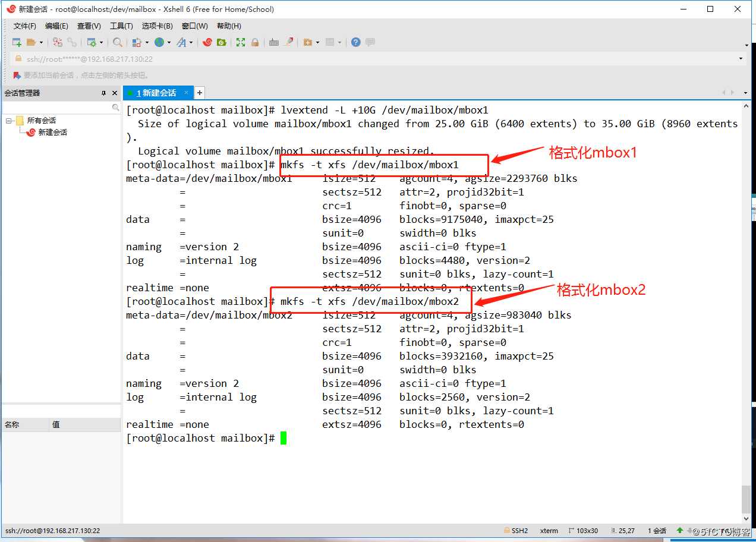Screen dimensions: 756x542
Task: Click the Find magnifier icon
Action: click(x=118, y=42)
